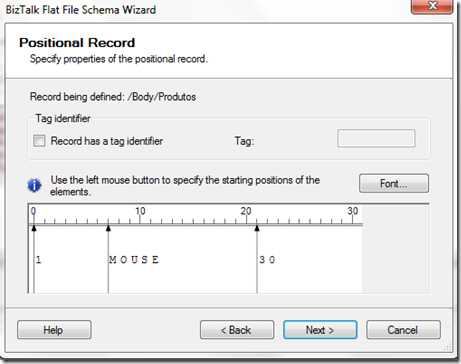The height and width of the screenshot is (364, 461).
Task: Click the Tag text input field
Action: pos(376,138)
